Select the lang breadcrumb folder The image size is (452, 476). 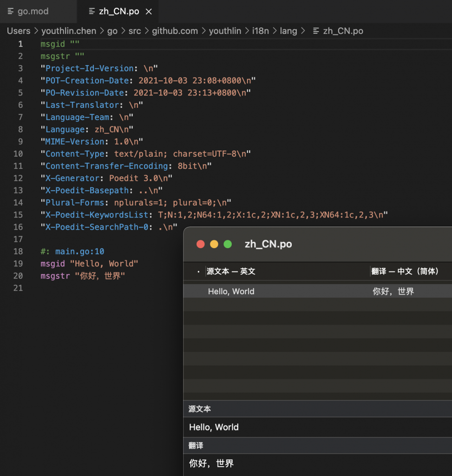pyautogui.click(x=288, y=31)
